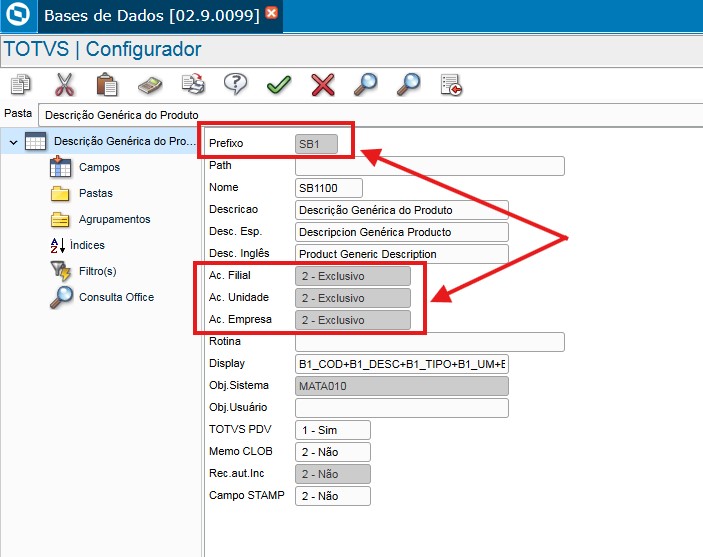This screenshot has height=557, width=703.
Task: Open the Campos tree item
Action: (x=100, y=167)
